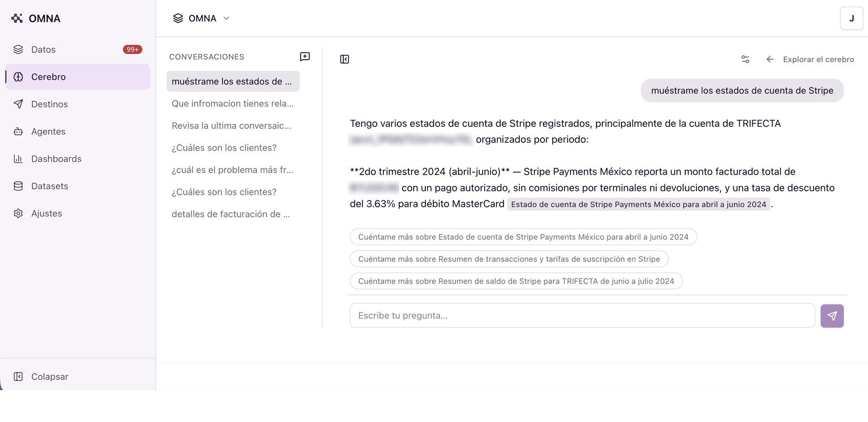Open the Ajustes gear icon
The image size is (868, 422).
[18, 213]
